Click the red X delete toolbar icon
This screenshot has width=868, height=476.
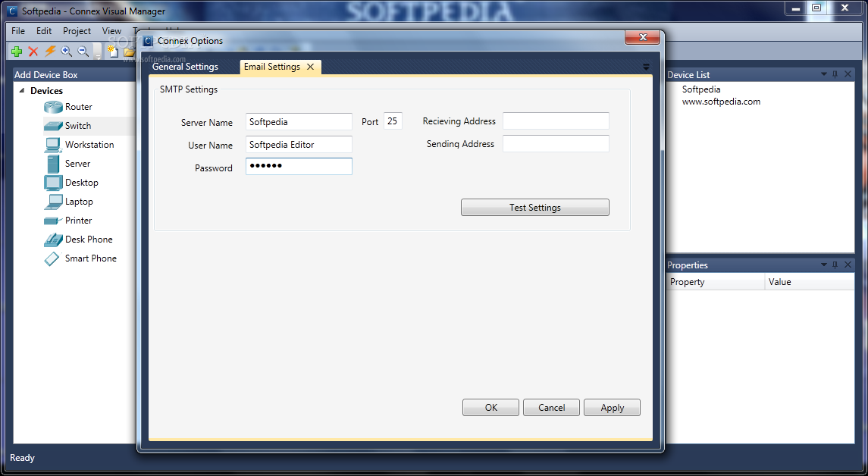[33, 52]
